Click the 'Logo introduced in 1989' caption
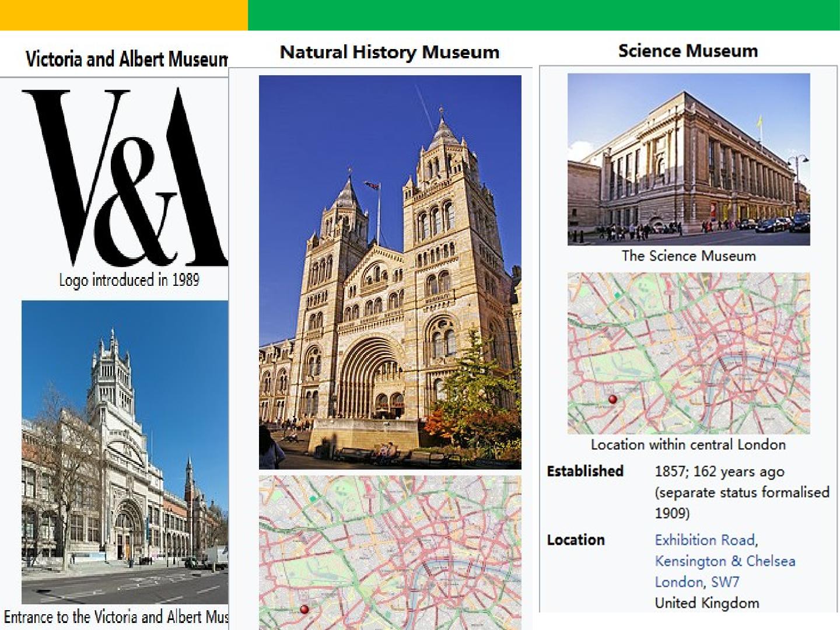 coord(129,280)
